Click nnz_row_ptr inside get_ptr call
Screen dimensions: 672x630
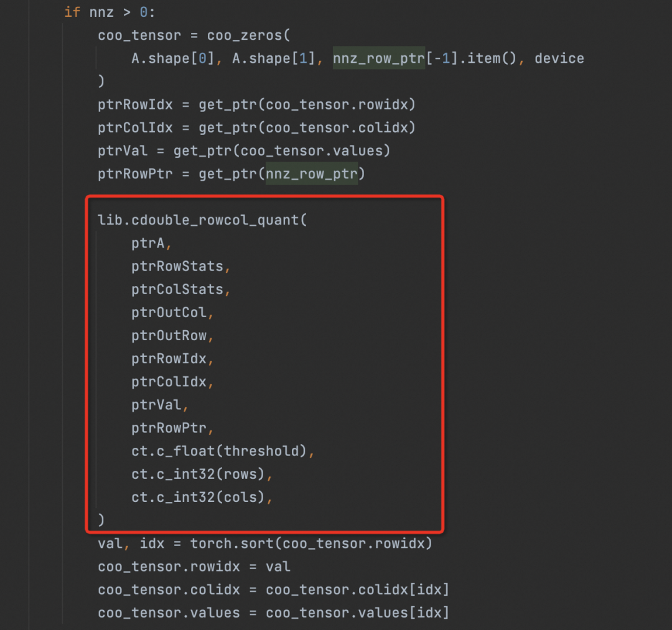[x=311, y=174]
